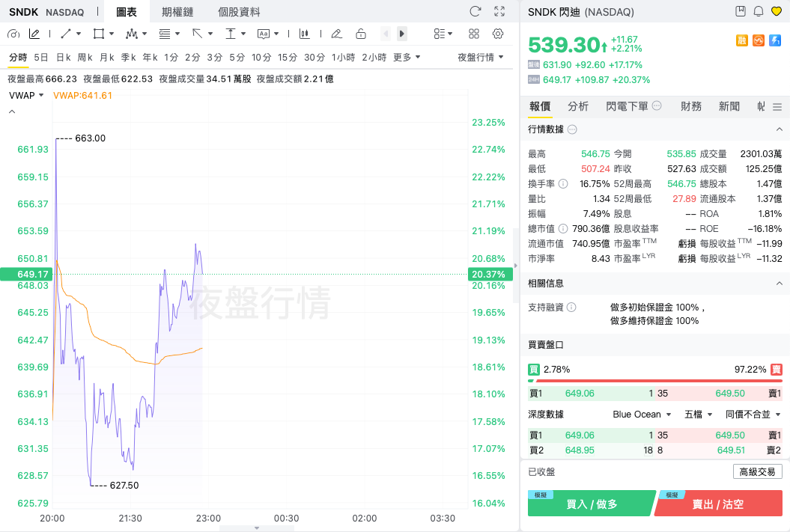Open fullscreen chart view
Screen dimensions: 790x532
[499, 11]
